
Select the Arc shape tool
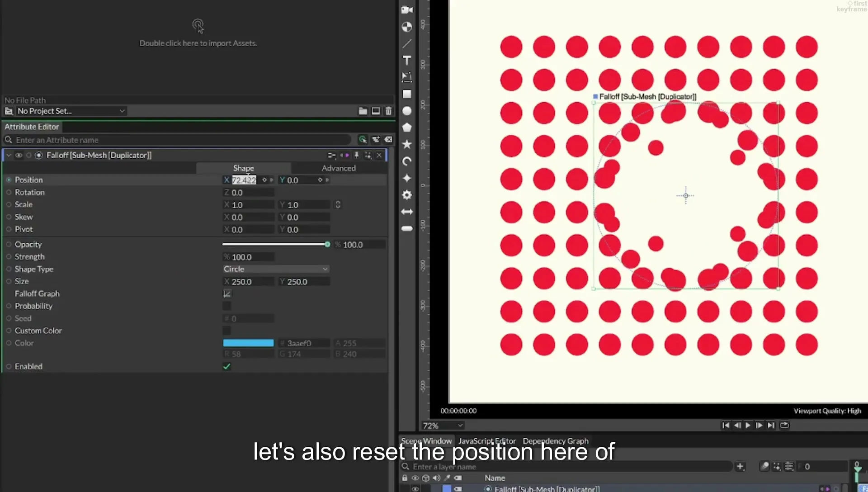(407, 161)
